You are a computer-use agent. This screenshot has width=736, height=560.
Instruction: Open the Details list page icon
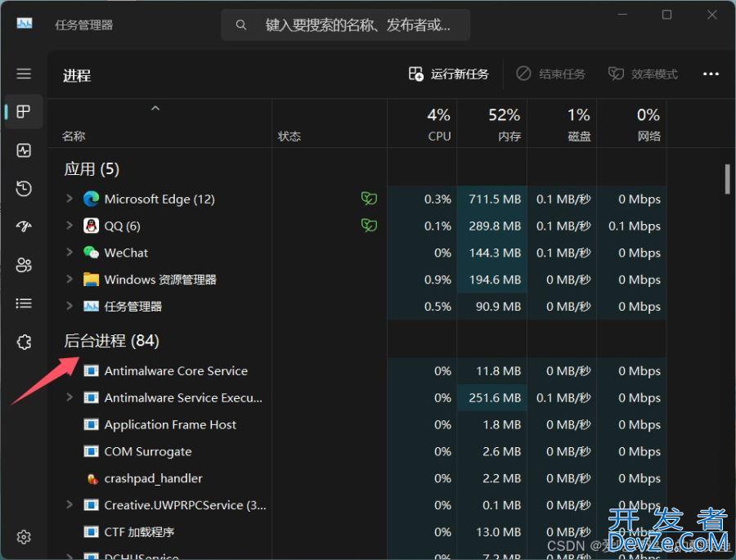[x=24, y=303]
